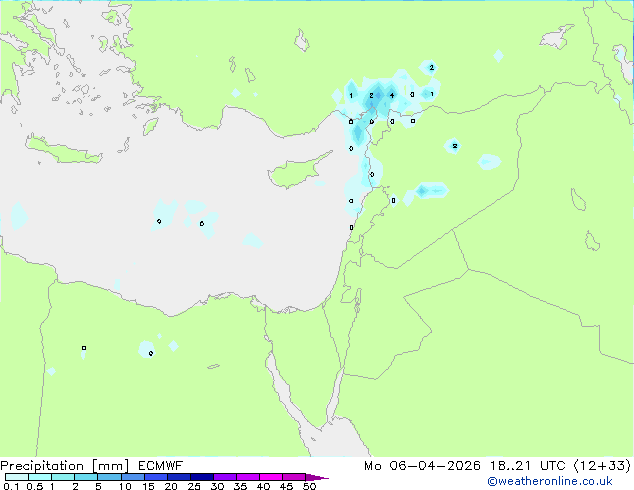Click the '45' legend scale label
Viewport: 634px width, 490px height.
286,486
